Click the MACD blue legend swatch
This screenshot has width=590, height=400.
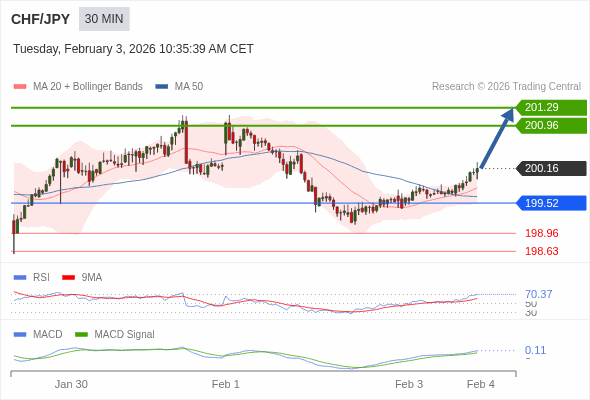pos(20,335)
